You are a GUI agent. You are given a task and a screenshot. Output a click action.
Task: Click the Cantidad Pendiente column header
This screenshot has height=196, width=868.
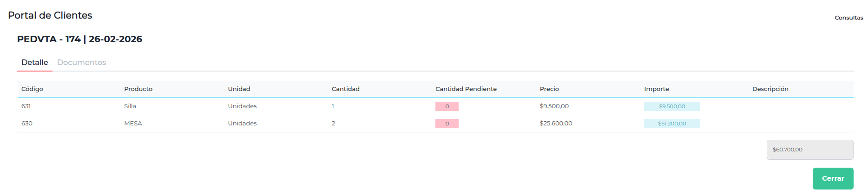[466, 89]
